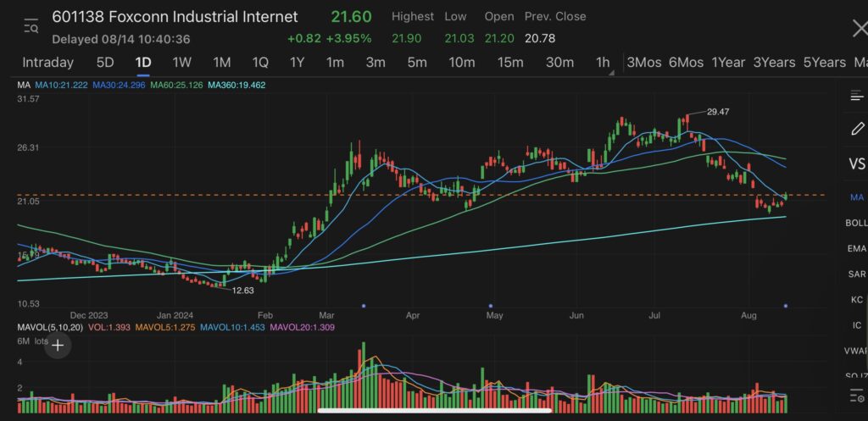Image resolution: width=868 pixels, height=421 pixels.
Task: Click the event dot below August
Action: 786,306
